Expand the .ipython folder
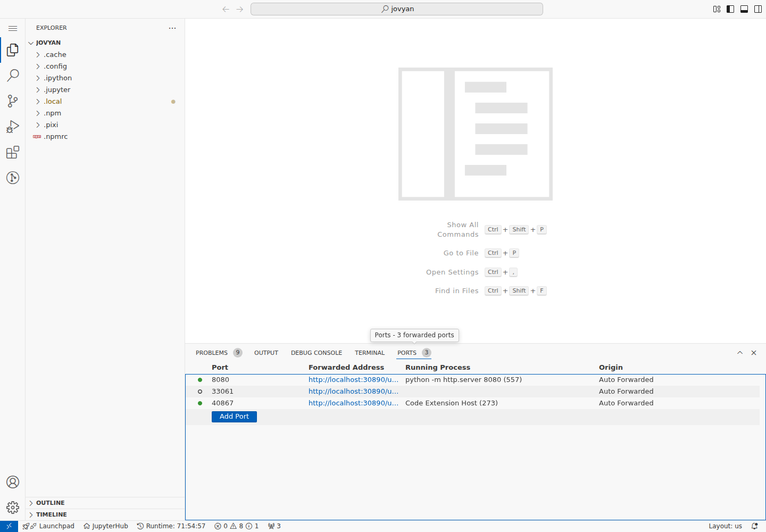Image resolution: width=766 pixels, height=532 pixels. click(x=105, y=78)
